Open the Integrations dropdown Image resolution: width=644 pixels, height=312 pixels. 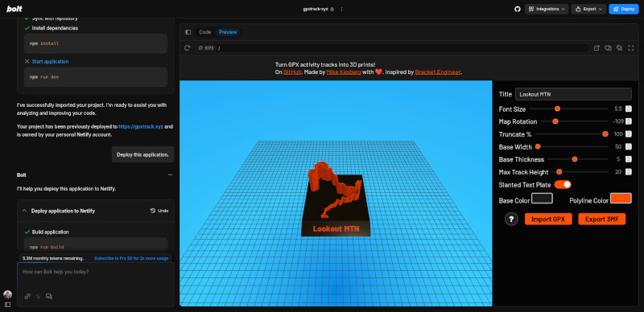(547, 9)
